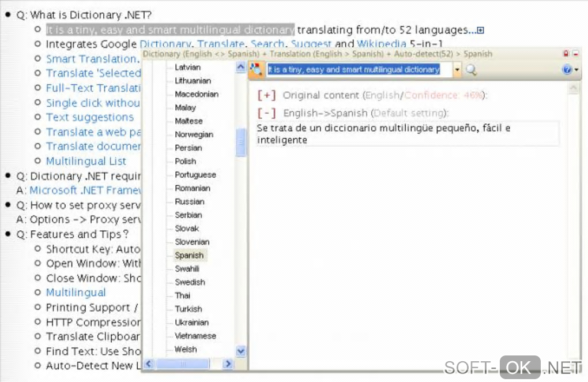Open the help icon dropdown arrow
The image size is (588, 382).
pyautogui.click(x=576, y=70)
